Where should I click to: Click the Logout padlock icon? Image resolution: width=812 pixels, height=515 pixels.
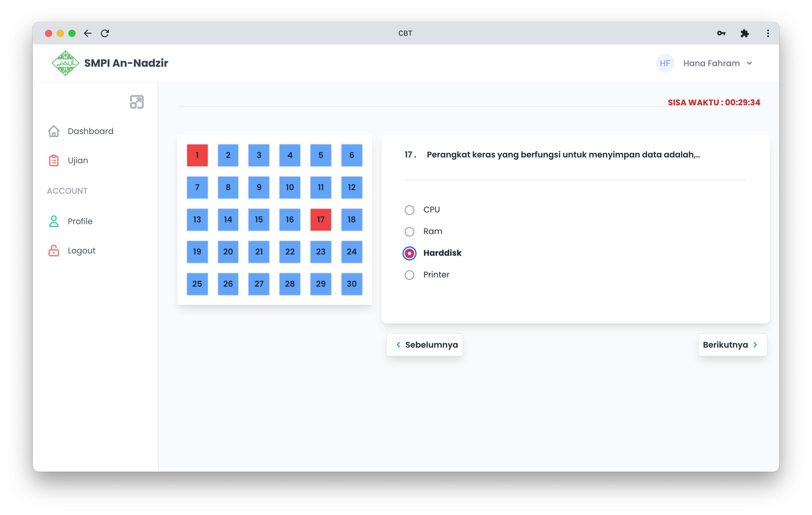click(x=53, y=250)
